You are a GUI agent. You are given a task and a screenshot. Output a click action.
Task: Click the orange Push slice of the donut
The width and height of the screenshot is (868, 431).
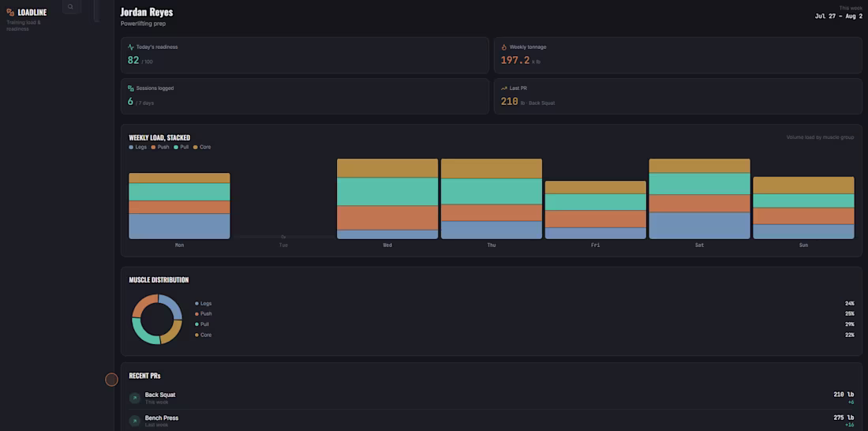point(143,304)
